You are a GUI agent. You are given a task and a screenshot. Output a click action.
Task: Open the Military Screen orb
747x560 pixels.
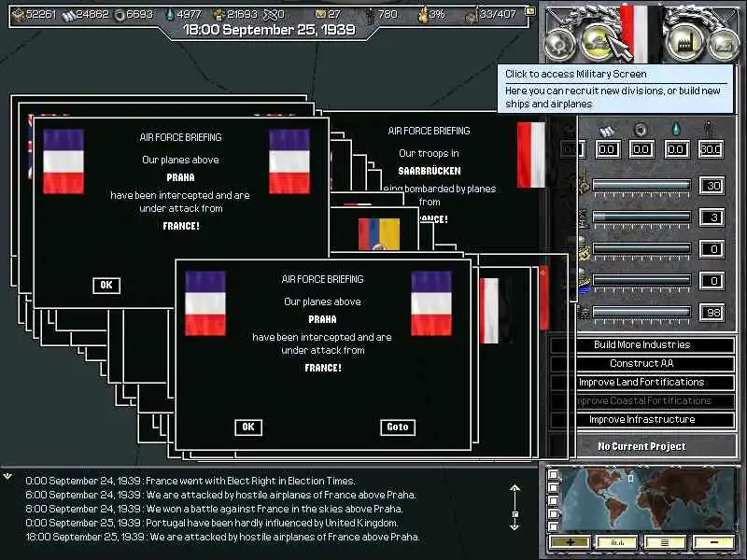coord(598,41)
